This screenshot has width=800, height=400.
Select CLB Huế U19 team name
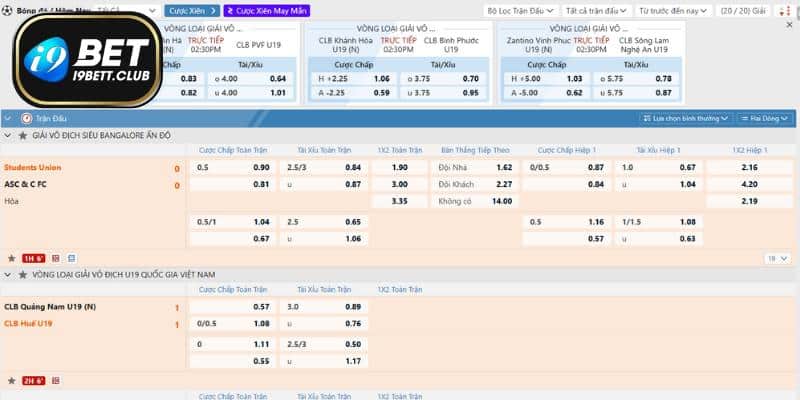coord(28,323)
